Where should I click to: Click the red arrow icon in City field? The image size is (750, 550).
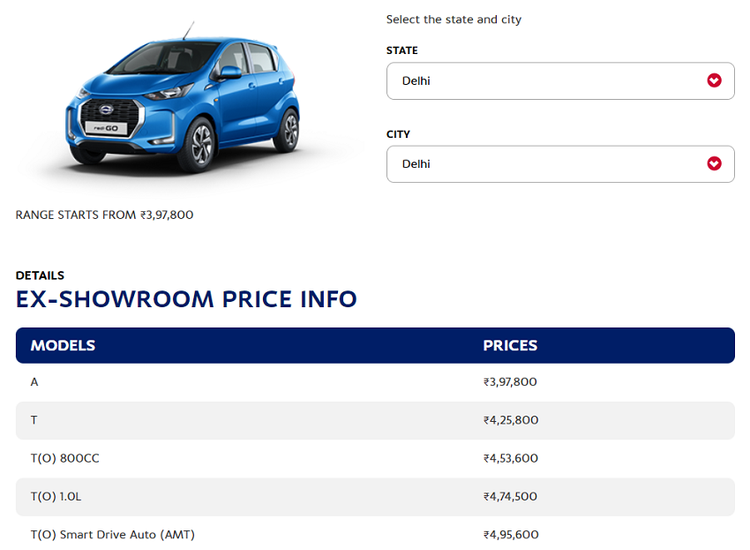pyautogui.click(x=714, y=164)
